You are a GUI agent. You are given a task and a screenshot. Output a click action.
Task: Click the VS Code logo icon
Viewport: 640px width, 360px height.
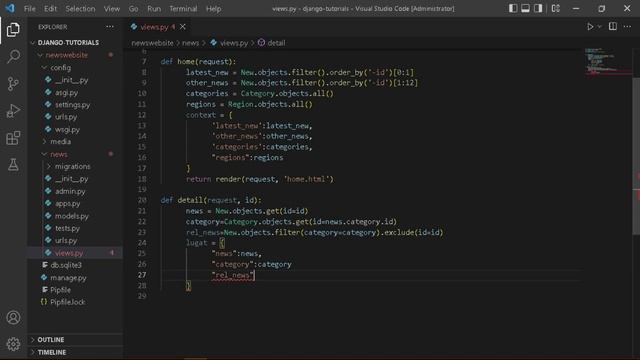[10, 8]
